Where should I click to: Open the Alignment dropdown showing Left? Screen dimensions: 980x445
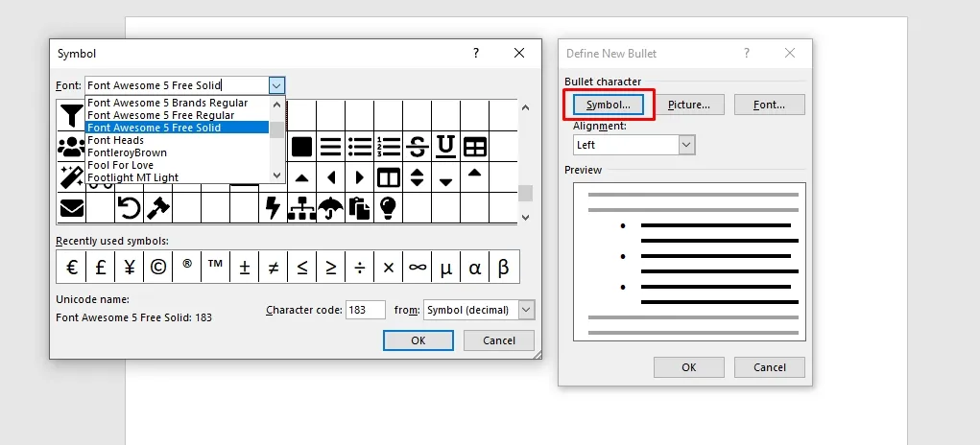pyautogui.click(x=687, y=145)
